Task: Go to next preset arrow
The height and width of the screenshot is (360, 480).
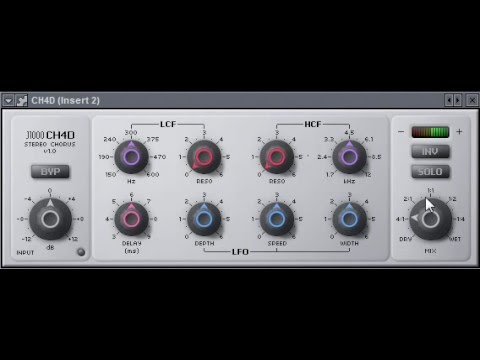Action: tap(458, 100)
